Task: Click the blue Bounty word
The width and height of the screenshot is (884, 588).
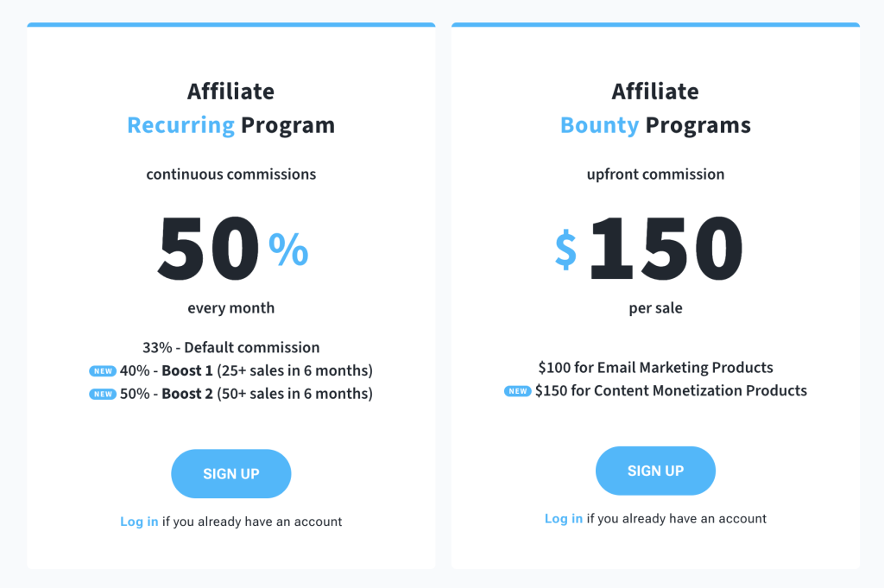Action: click(x=600, y=125)
